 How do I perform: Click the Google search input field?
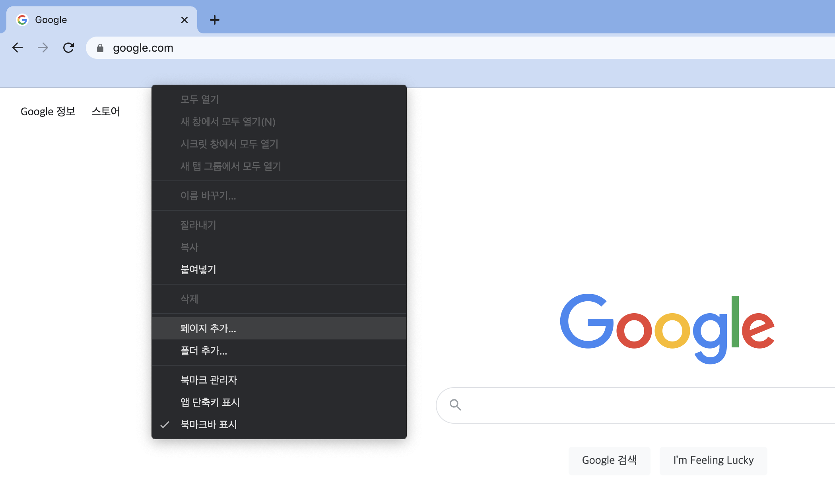[x=635, y=405]
